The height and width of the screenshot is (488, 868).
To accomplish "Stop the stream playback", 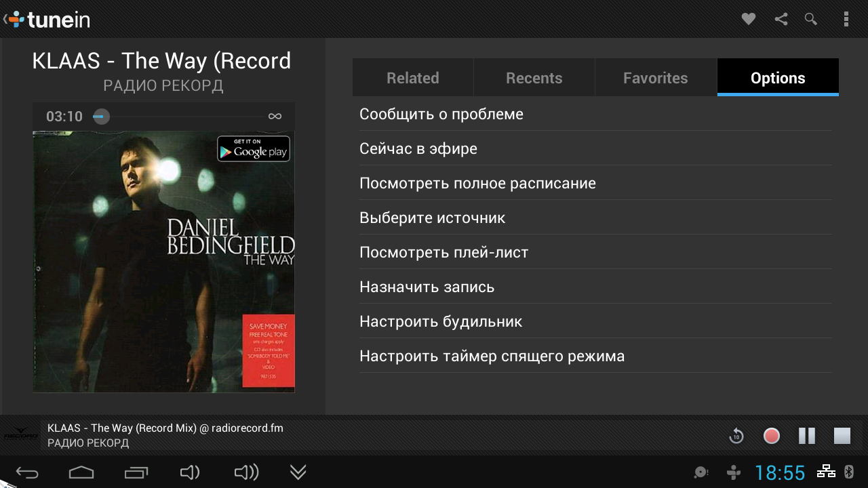I will pos(842,436).
